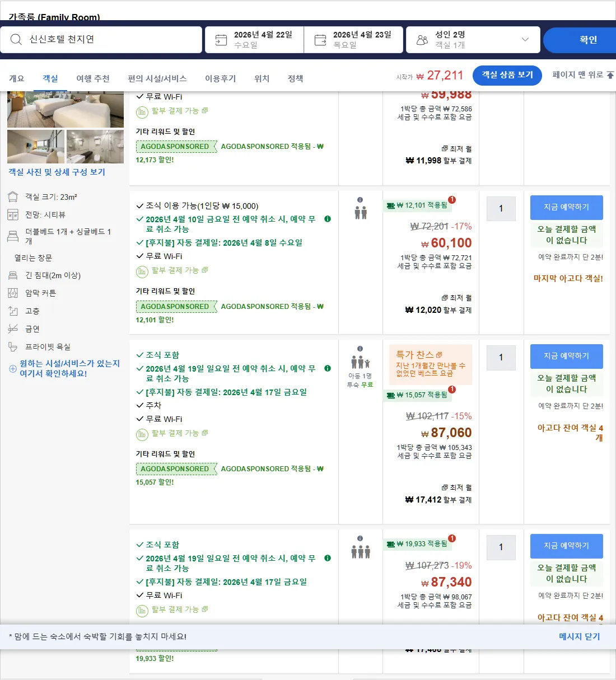Click 메시지 닫기 to dismiss banner

pyautogui.click(x=580, y=637)
